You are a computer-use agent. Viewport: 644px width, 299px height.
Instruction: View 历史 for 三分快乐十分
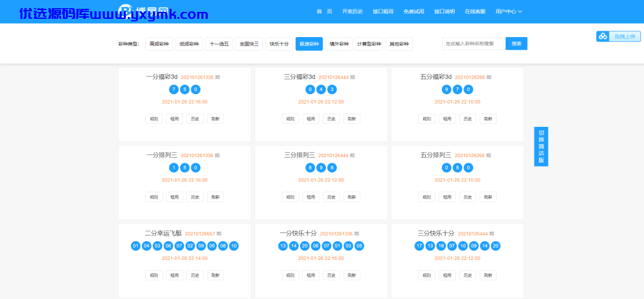[468, 275]
